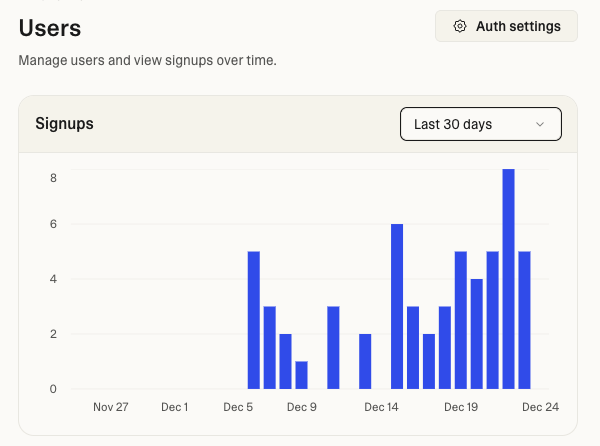Open the Last 30 days dropdown
Screen dimensions: 600x446
481,124
